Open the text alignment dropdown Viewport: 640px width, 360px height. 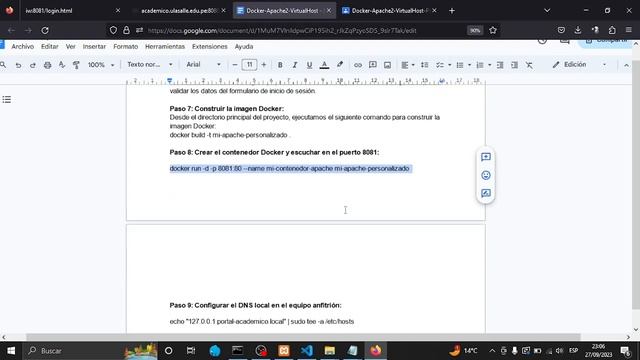pos(407,65)
